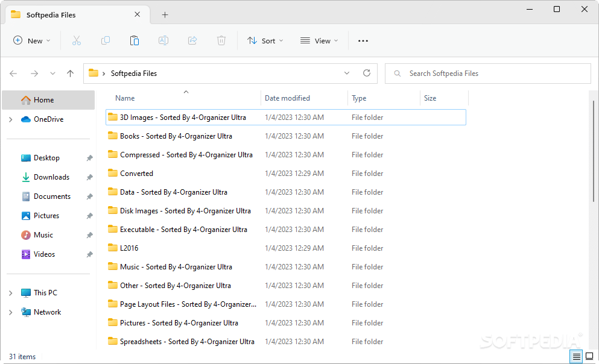Viewport: 599px width, 364px height.
Task: Open Pictures quick access item
Action: pos(46,216)
